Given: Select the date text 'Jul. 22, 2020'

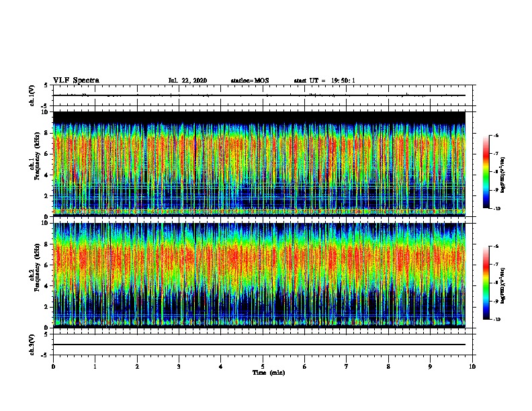Looking at the screenshot, I should click(x=187, y=81).
